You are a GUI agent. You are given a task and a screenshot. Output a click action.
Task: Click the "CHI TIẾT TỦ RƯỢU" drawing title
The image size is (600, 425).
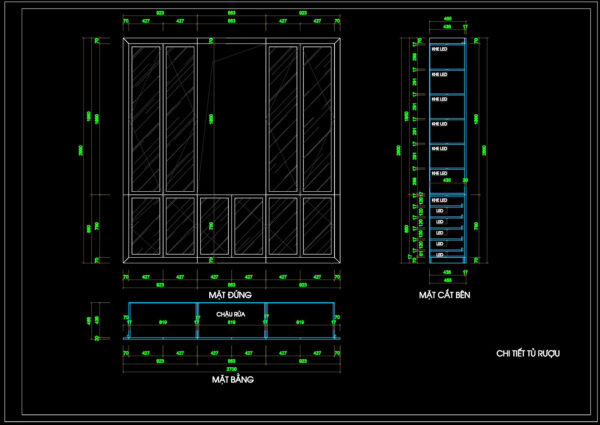pos(528,353)
